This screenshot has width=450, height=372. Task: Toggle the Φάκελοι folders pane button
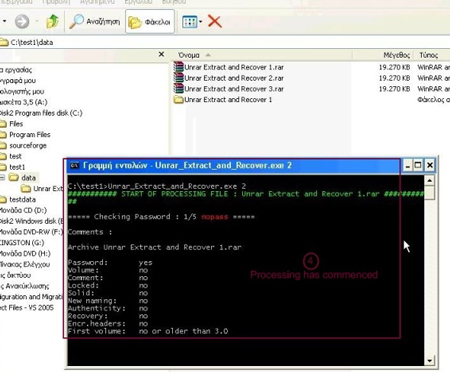point(150,22)
